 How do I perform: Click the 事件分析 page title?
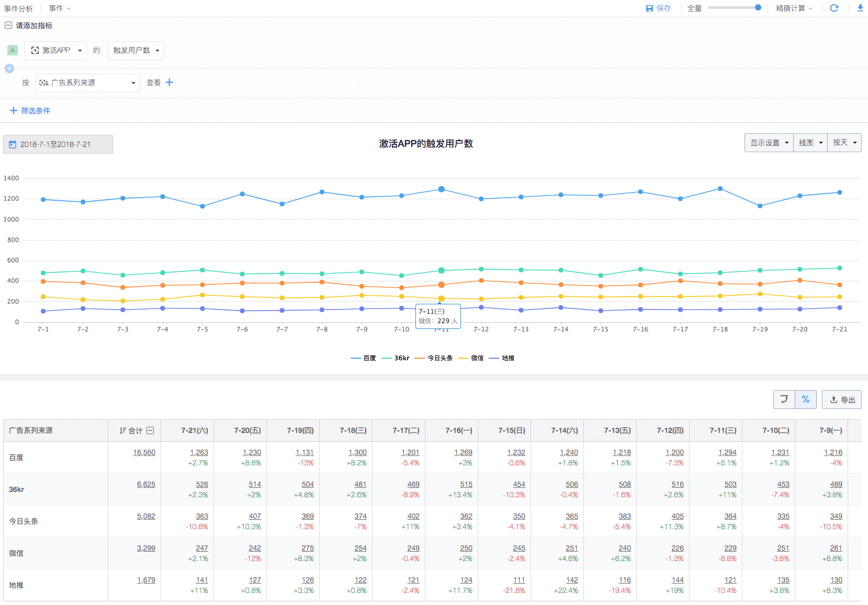[x=18, y=8]
